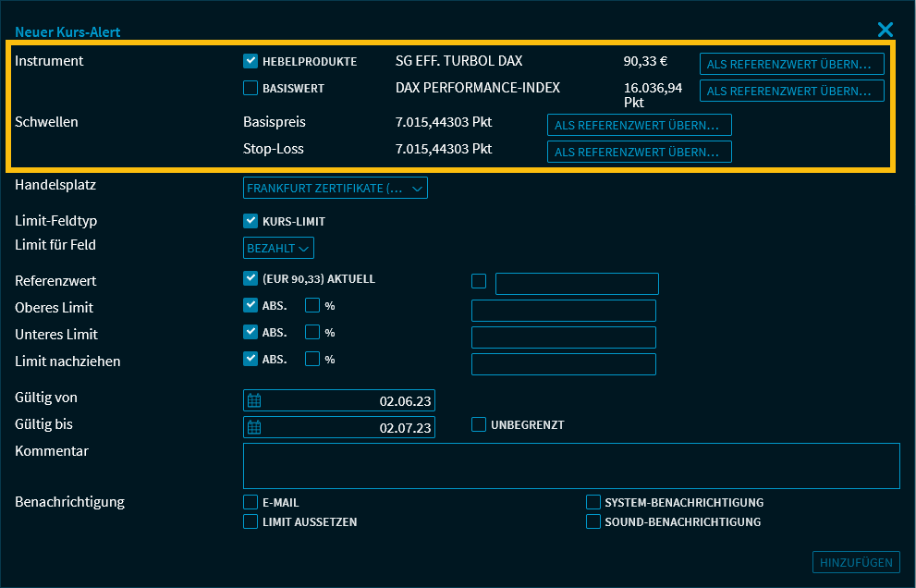The width and height of the screenshot is (916, 588).
Task: Open calendar picker for Gültig bis date
Action: coord(254,427)
